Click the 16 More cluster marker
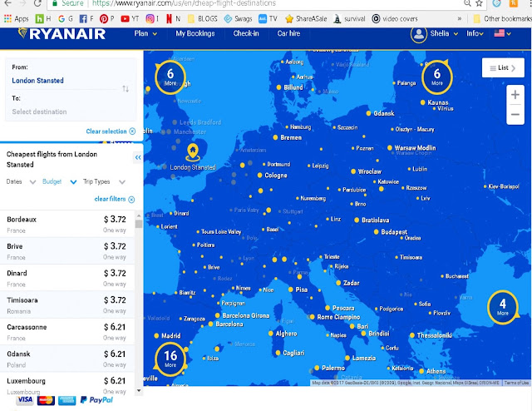 point(170,359)
